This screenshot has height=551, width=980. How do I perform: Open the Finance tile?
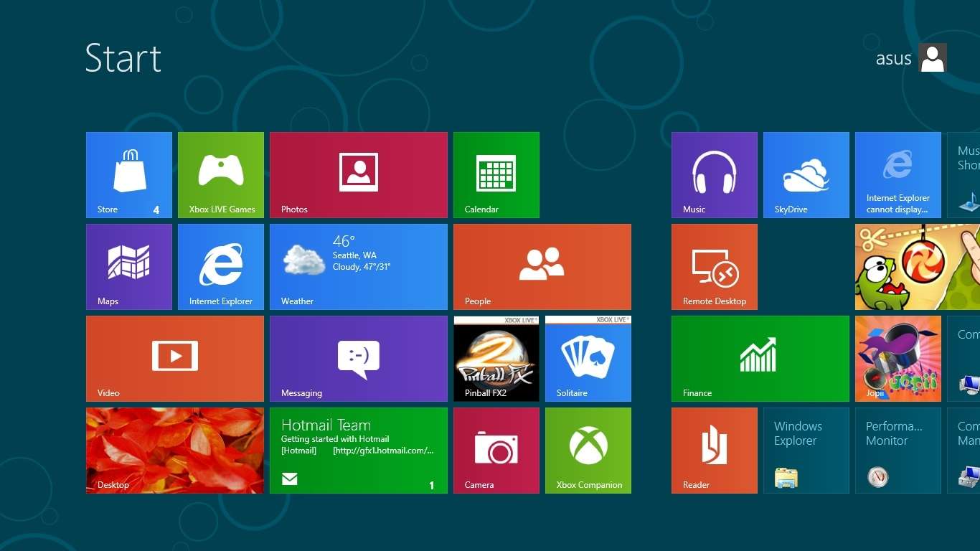pos(760,359)
